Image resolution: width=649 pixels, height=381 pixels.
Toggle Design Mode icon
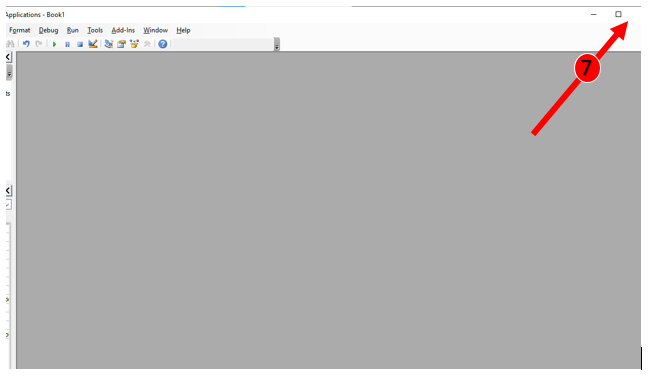tap(93, 44)
